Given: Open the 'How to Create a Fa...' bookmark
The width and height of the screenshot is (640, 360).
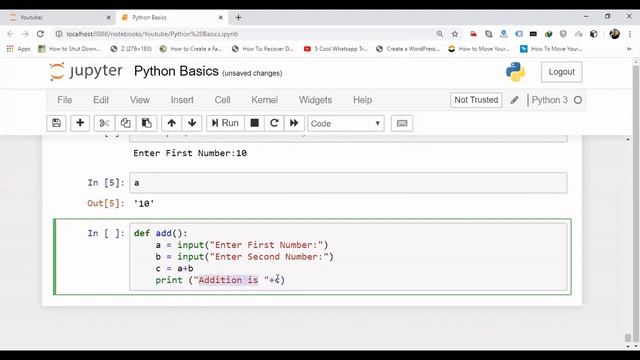Looking at the screenshot, I should click(x=191, y=49).
